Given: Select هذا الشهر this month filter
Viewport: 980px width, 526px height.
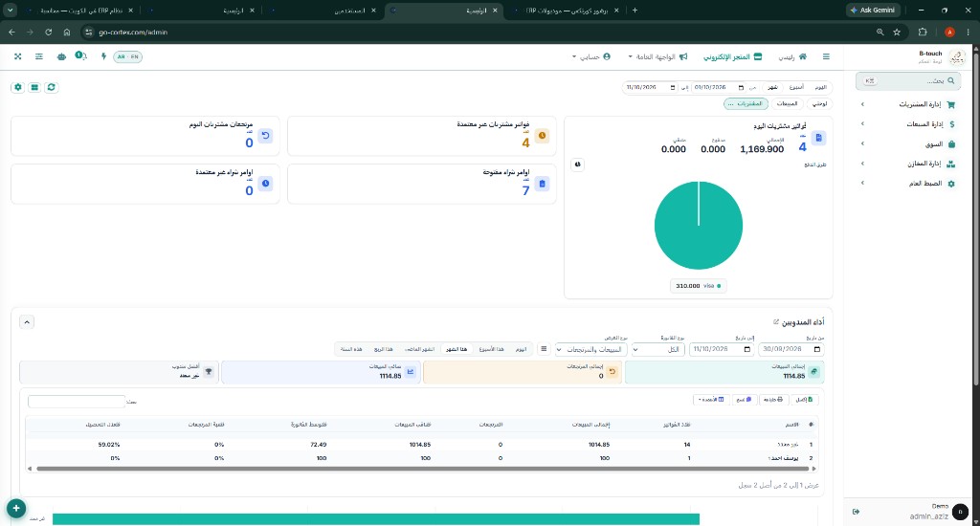Looking at the screenshot, I should tap(457, 349).
